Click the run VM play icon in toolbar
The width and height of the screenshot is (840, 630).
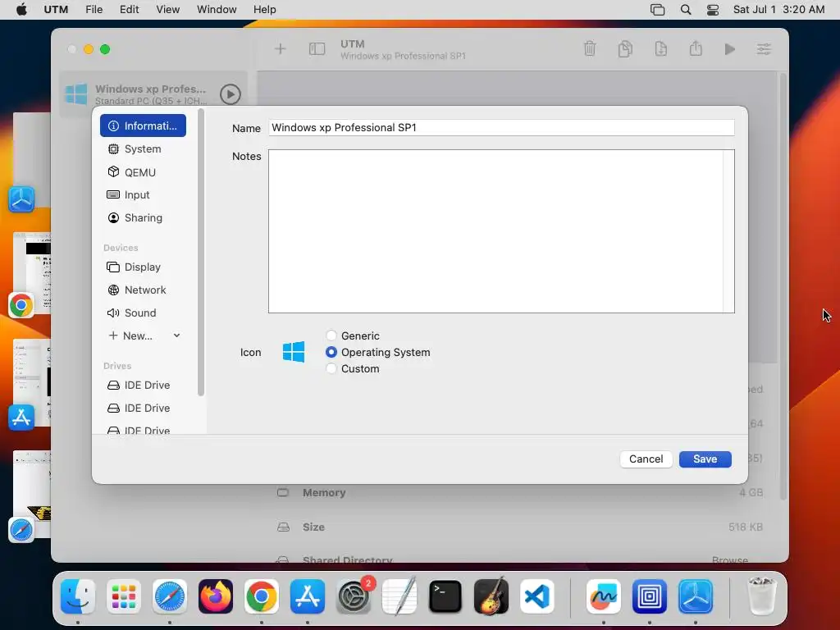click(x=729, y=49)
